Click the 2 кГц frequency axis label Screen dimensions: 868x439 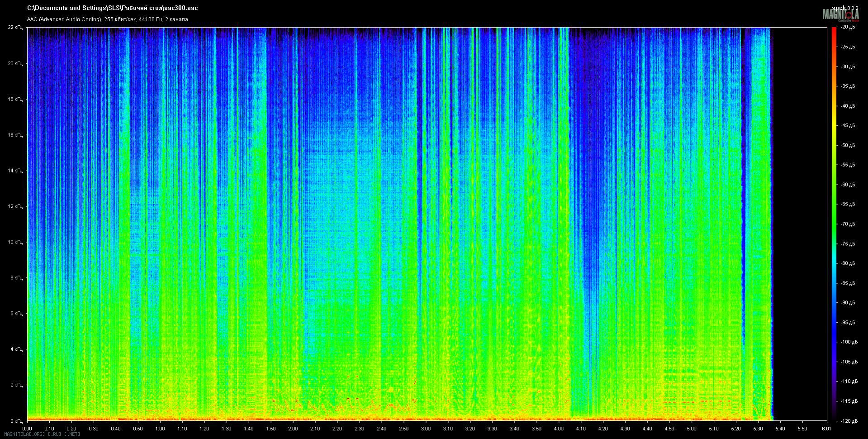click(16, 385)
